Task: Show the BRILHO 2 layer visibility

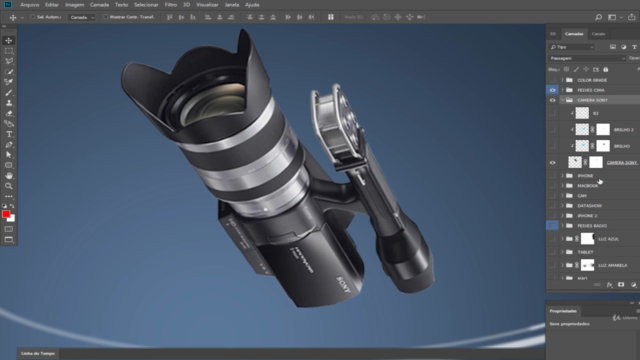Action: [552, 129]
